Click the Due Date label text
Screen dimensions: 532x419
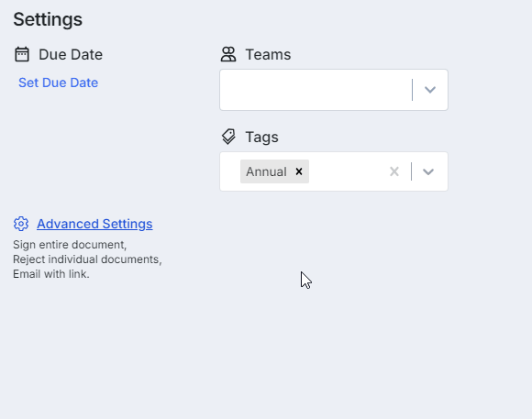71,55
